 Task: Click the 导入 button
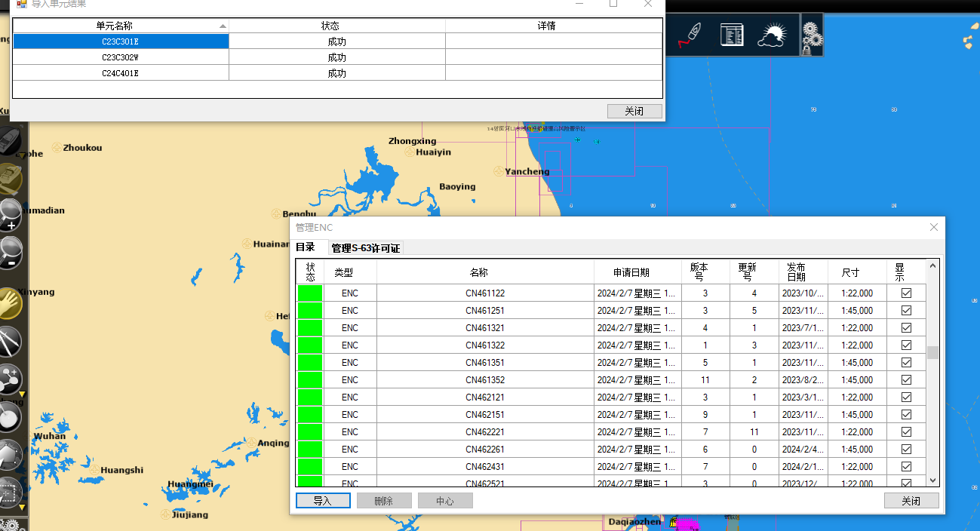[x=323, y=501]
